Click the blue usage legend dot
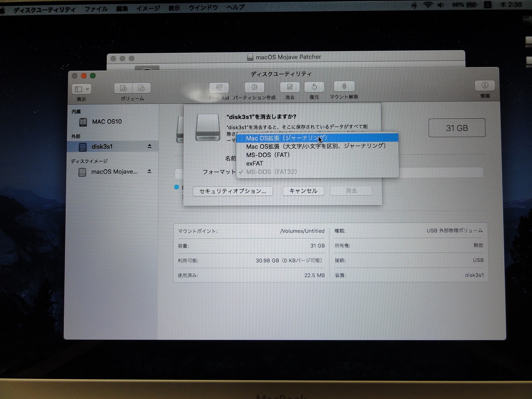 pyautogui.click(x=177, y=187)
